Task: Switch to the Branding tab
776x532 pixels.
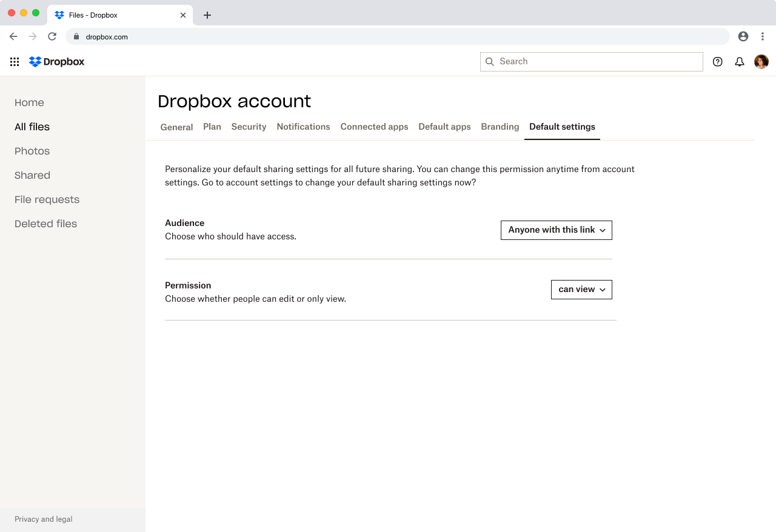Action: [x=500, y=127]
